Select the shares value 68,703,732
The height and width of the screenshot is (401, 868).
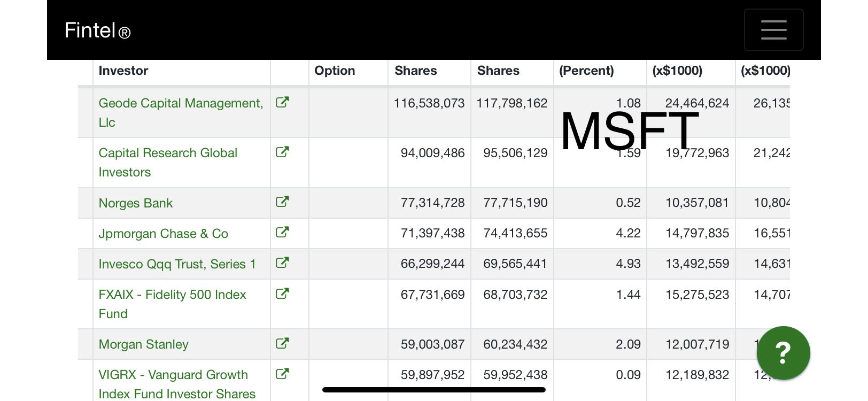[x=515, y=295]
